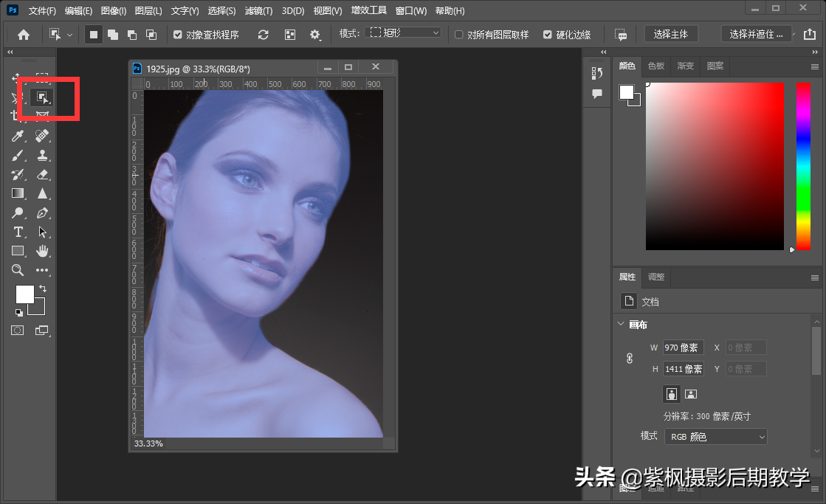The image size is (826, 504).
Task: Select the Type tool
Action: [x=18, y=232]
